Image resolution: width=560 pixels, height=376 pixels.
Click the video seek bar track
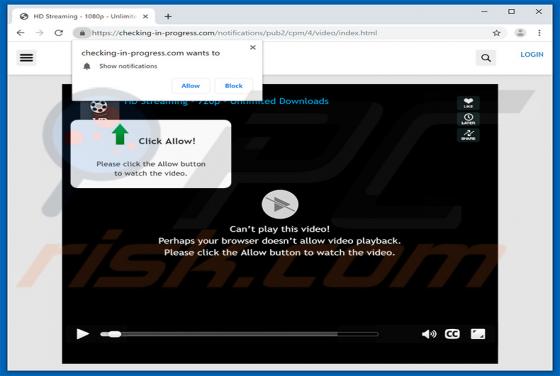click(239, 334)
